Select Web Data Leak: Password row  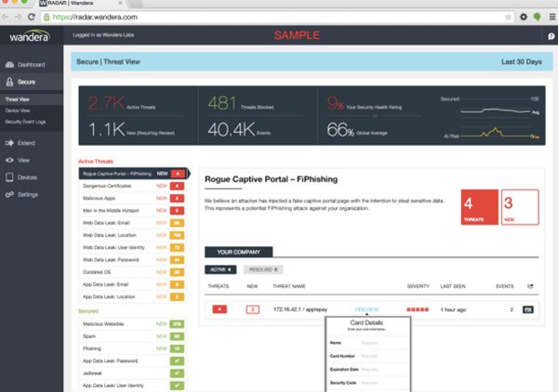(132, 260)
